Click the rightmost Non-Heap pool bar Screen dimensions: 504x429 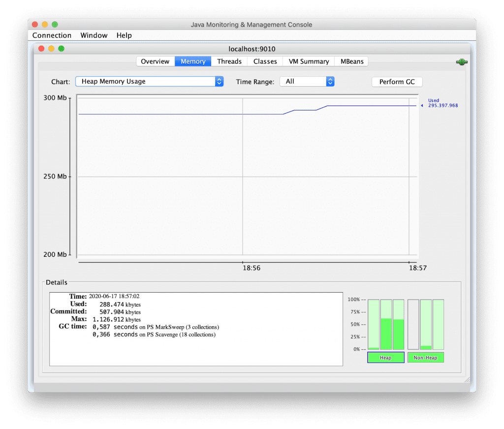438,325
